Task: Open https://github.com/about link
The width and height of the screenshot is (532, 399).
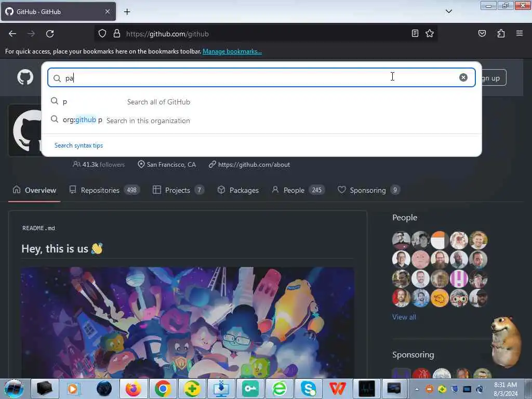Action: click(254, 165)
